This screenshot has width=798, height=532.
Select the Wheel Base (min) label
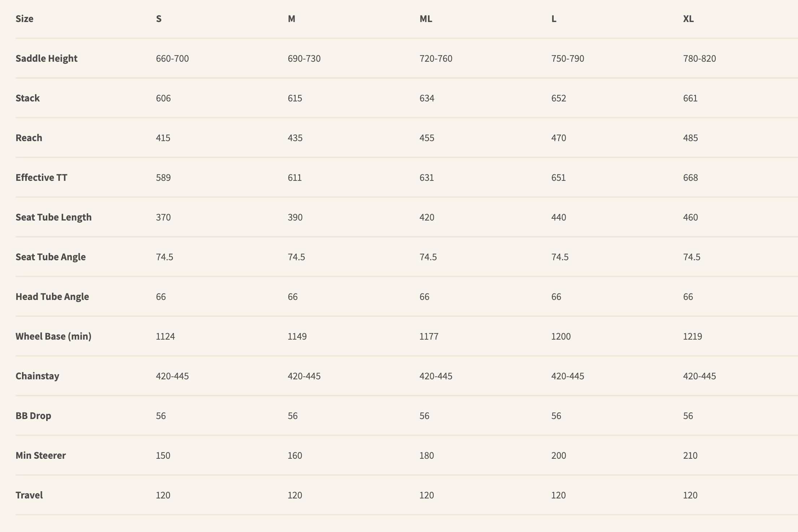(x=53, y=336)
